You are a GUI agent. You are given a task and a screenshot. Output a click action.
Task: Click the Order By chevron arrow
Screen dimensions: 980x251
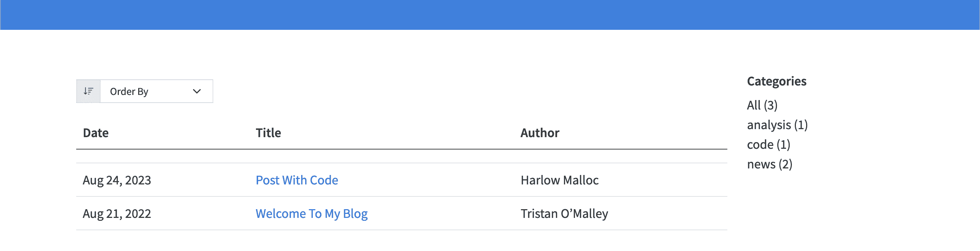click(197, 91)
